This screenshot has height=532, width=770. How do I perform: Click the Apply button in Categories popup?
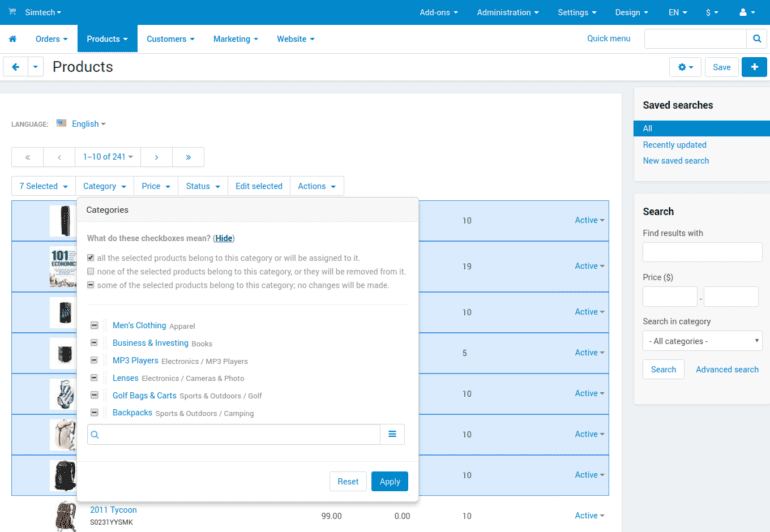point(389,481)
